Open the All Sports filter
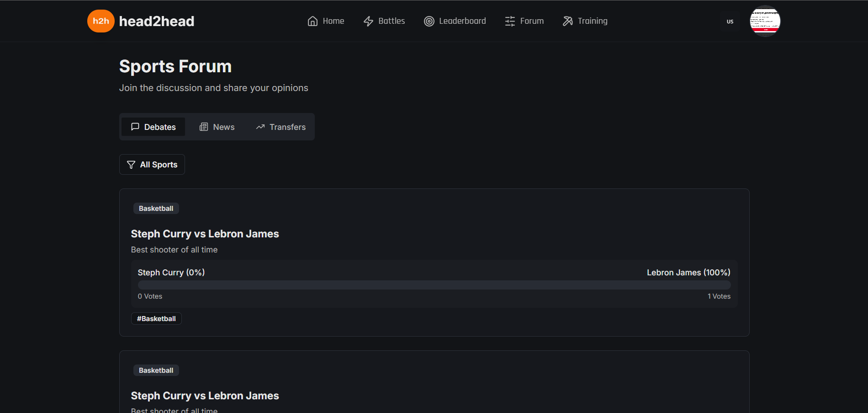This screenshot has height=413, width=868. point(152,165)
